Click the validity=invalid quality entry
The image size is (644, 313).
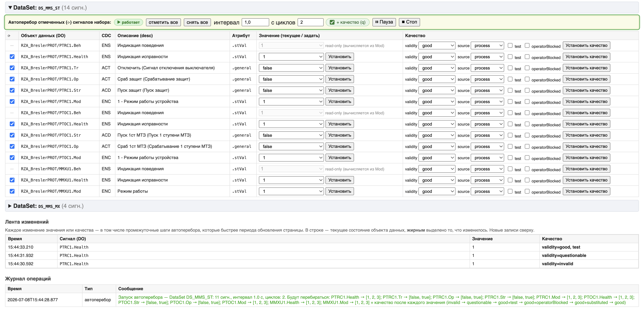click(x=557, y=264)
